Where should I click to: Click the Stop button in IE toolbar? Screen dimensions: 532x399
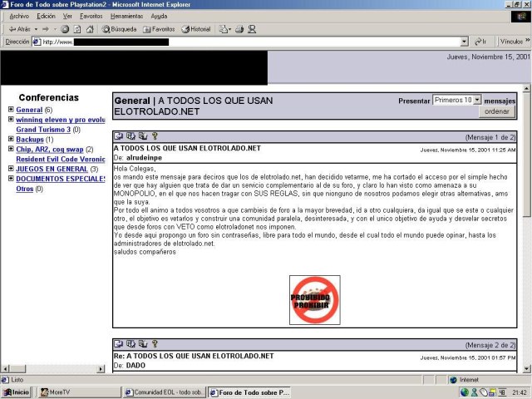click(65, 29)
